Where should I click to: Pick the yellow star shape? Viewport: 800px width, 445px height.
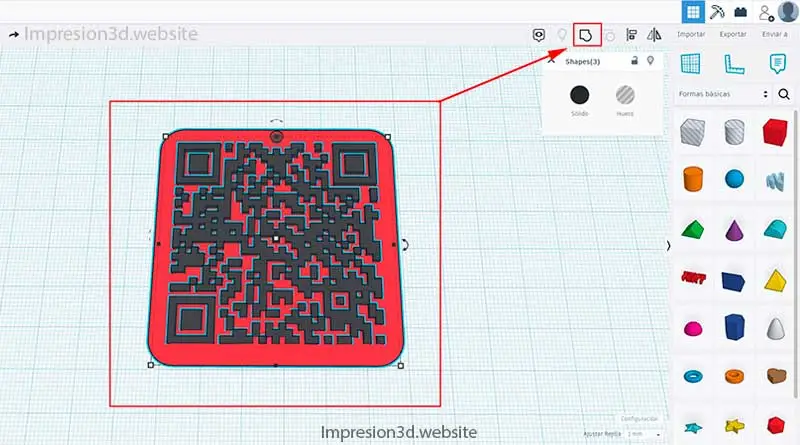(x=734, y=426)
